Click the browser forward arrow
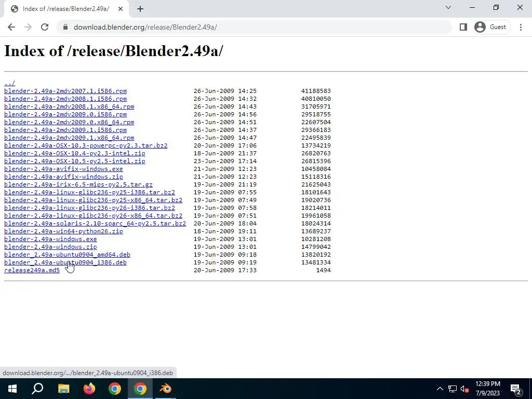The width and height of the screenshot is (532, 399). (28, 27)
